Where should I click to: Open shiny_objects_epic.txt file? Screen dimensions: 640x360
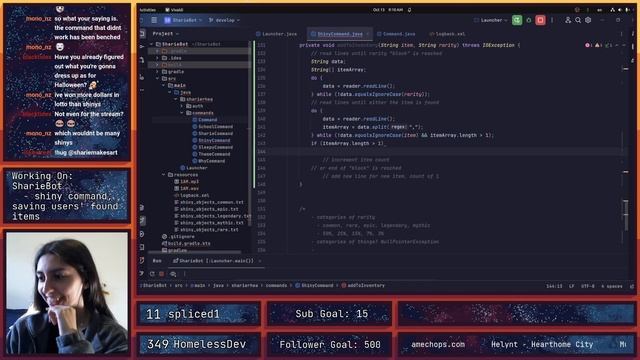[x=206, y=209]
